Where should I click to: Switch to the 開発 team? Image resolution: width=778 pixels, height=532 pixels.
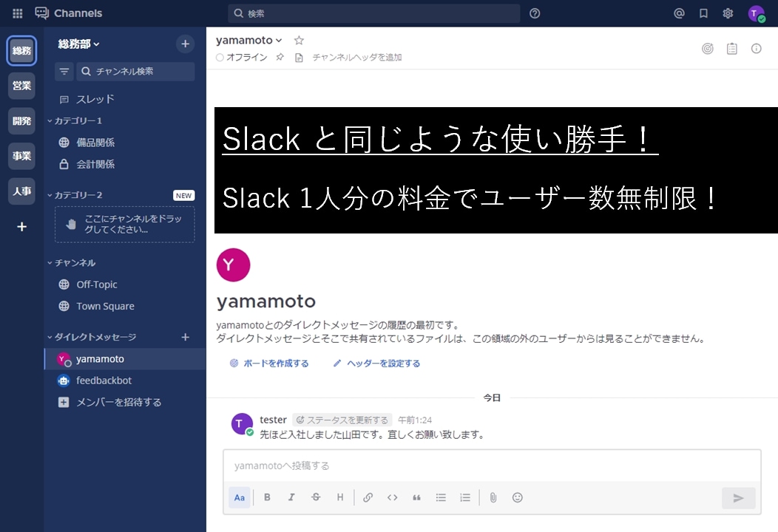[22, 121]
